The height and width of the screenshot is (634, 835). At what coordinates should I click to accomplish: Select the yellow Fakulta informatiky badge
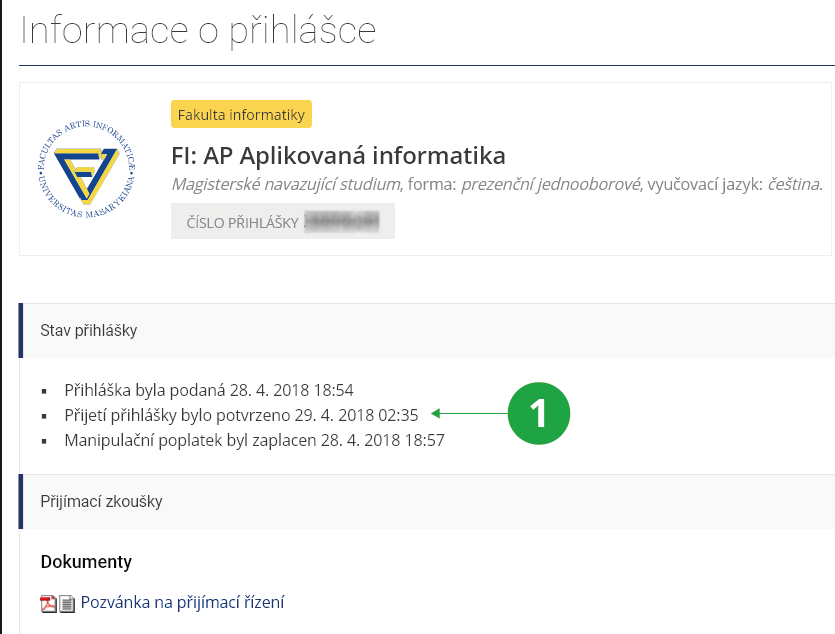click(x=241, y=115)
